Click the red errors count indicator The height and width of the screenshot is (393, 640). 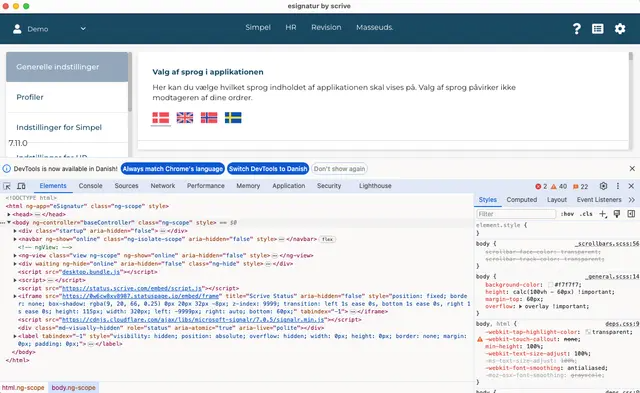click(541, 187)
